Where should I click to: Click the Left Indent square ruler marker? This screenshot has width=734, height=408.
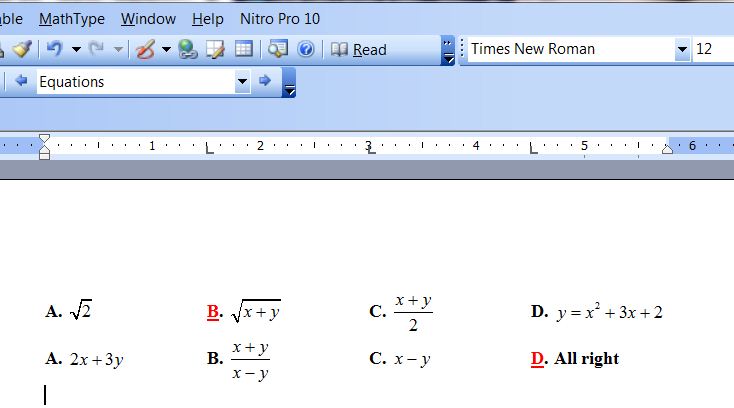tap(44, 155)
